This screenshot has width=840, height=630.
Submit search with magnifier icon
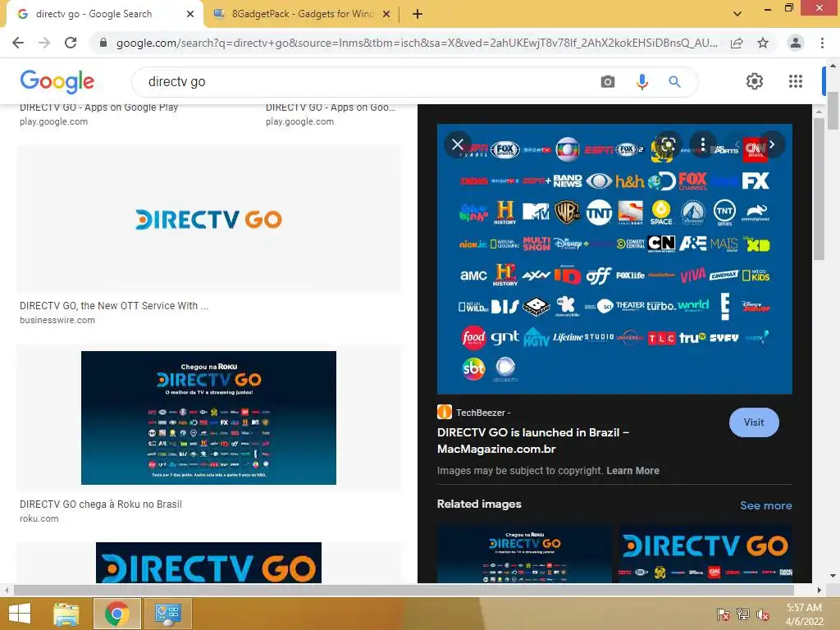point(674,81)
